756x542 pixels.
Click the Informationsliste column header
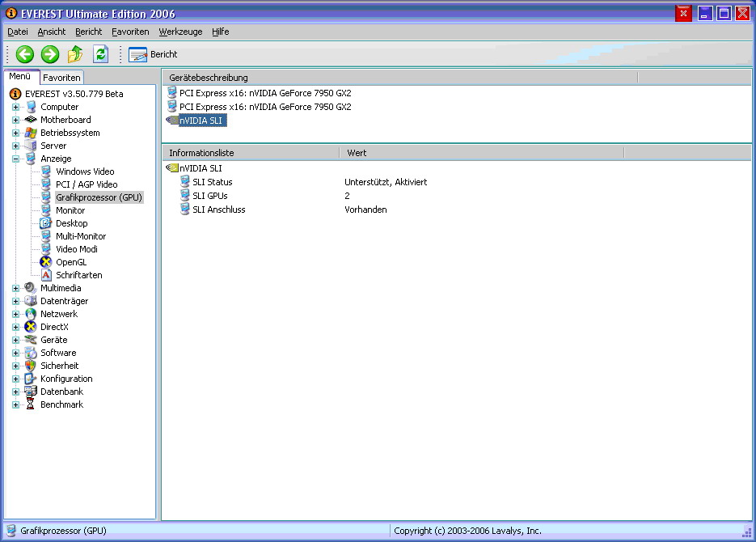(251, 153)
